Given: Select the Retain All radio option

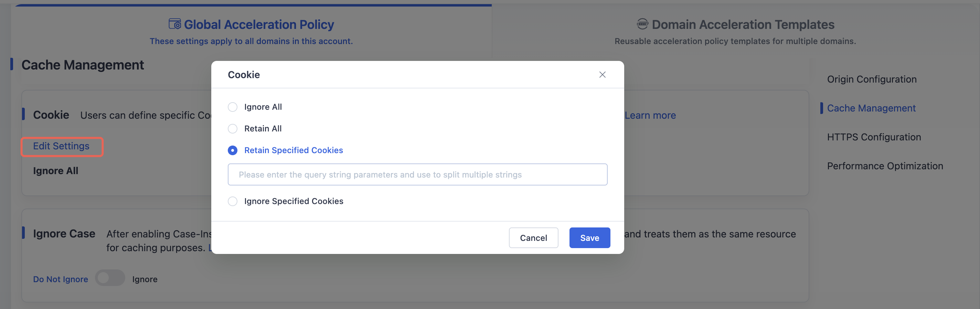Looking at the screenshot, I should coord(233,129).
